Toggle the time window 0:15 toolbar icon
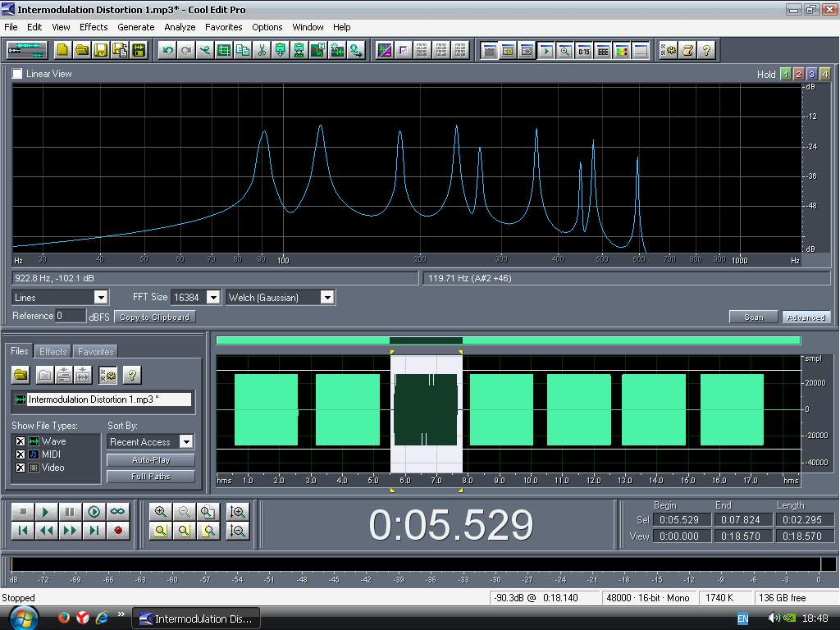Image resolution: width=840 pixels, height=630 pixels. tap(584, 51)
